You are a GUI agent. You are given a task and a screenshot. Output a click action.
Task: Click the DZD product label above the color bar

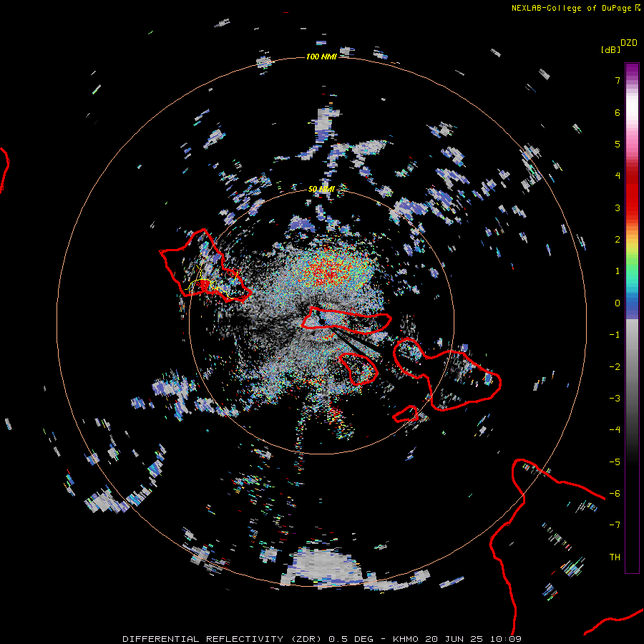[629, 43]
